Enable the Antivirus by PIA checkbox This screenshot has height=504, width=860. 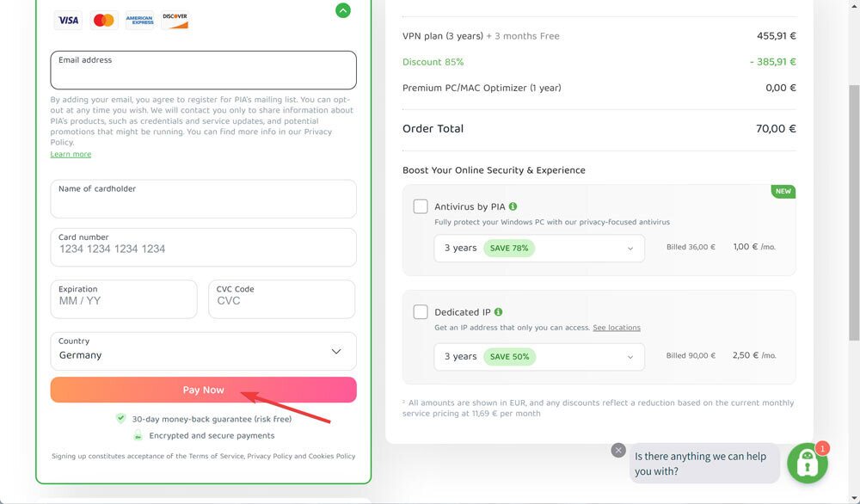[x=421, y=206]
